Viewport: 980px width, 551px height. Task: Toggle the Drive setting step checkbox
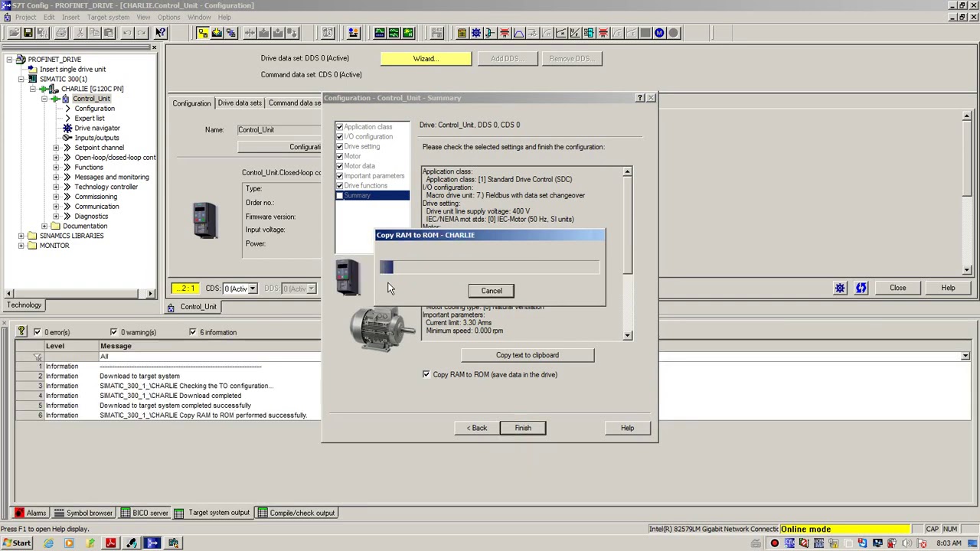coord(339,147)
